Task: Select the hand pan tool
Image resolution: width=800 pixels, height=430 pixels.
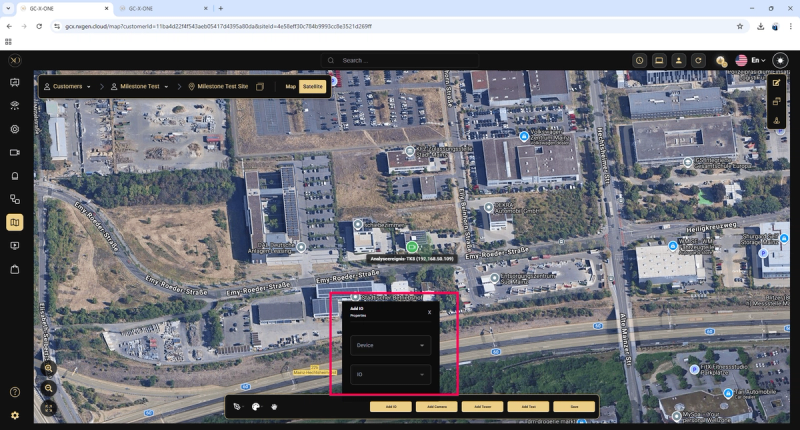Action: coord(274,407)
